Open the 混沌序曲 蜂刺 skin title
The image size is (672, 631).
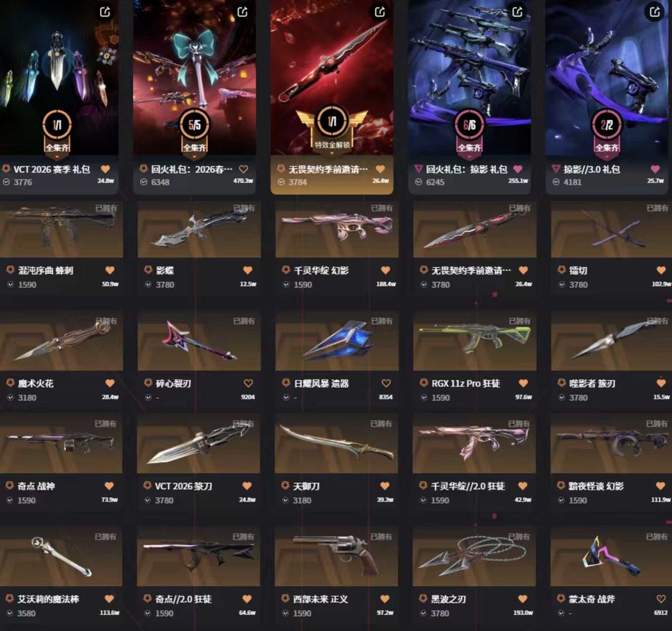pos(45,271)
